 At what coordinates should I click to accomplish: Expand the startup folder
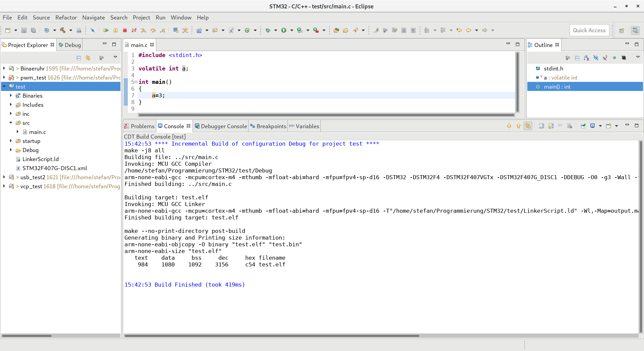click(11, 141)
